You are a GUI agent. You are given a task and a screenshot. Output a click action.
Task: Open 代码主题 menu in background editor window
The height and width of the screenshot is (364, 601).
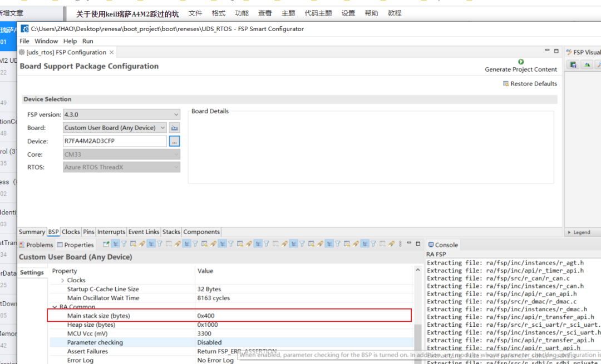click(x=318, y=13)
